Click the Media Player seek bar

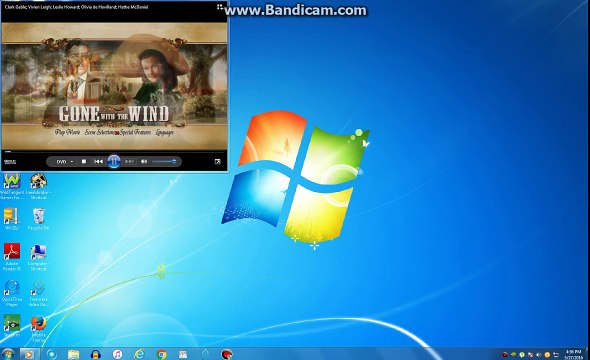click(x=114, y=152)
